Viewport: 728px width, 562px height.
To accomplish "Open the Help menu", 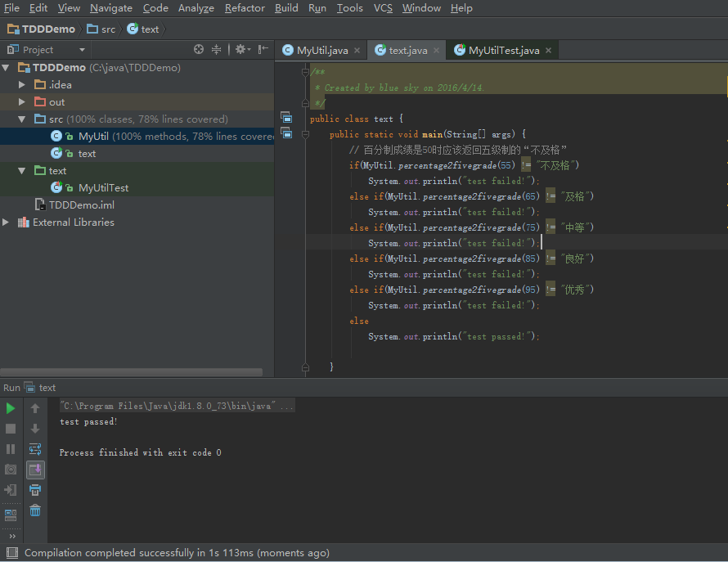I will [461, 8].
